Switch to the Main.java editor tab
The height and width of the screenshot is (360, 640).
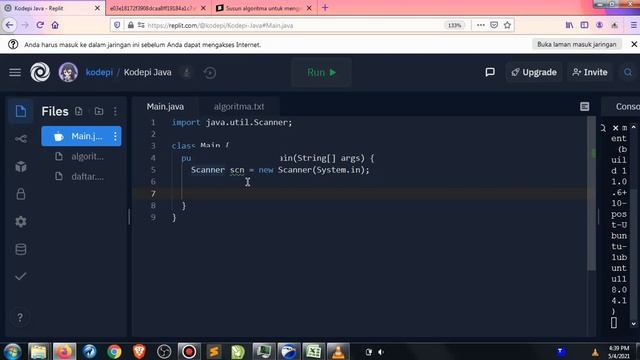tap(165, 107)
